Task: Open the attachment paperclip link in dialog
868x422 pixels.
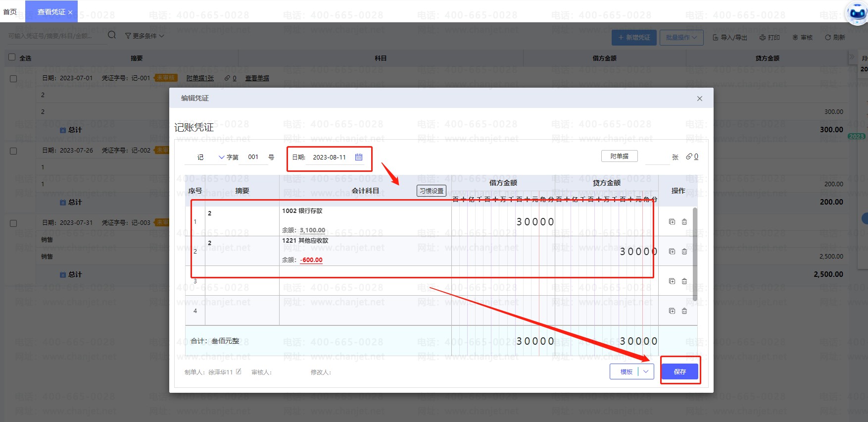Action: click(692, 157)
